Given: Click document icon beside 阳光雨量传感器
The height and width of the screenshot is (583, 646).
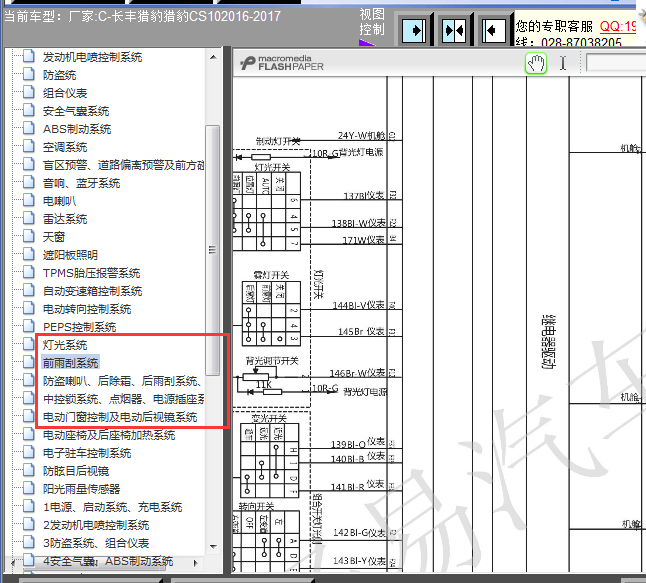Looking at the screenshot, I should click(28, 489).
